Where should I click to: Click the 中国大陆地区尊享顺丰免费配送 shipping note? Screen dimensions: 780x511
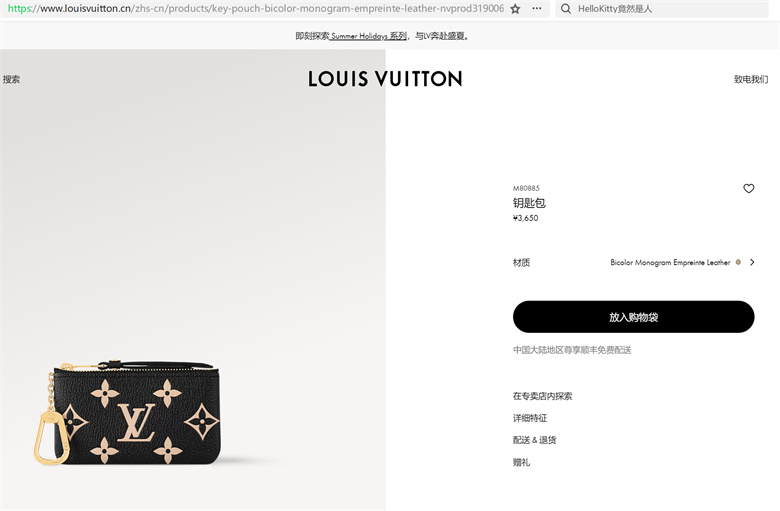click(x=572, y=350)
